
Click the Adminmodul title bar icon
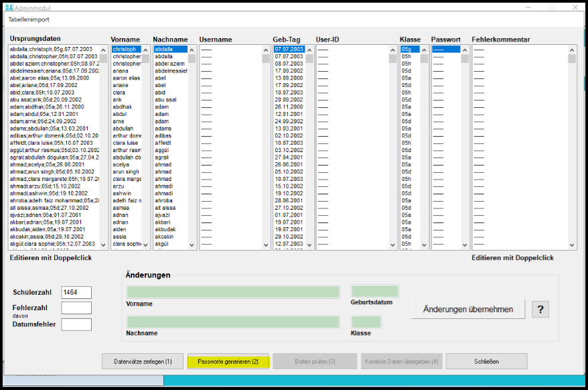[7, 7]
